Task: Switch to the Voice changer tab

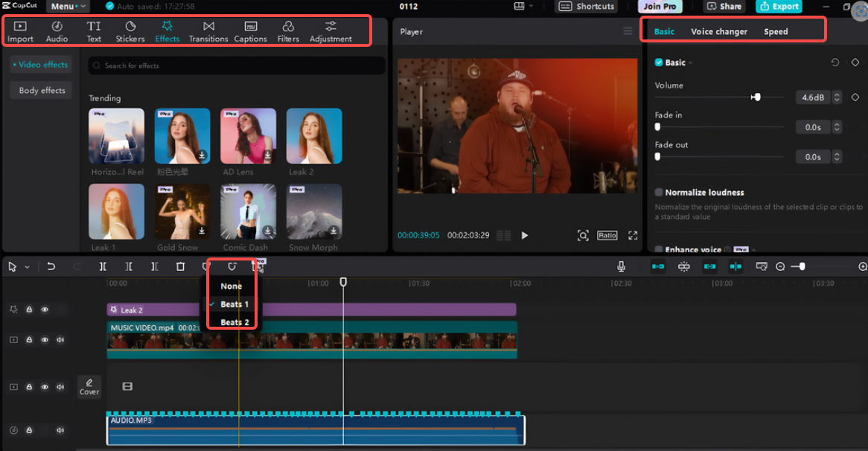Action: point(719,31)
